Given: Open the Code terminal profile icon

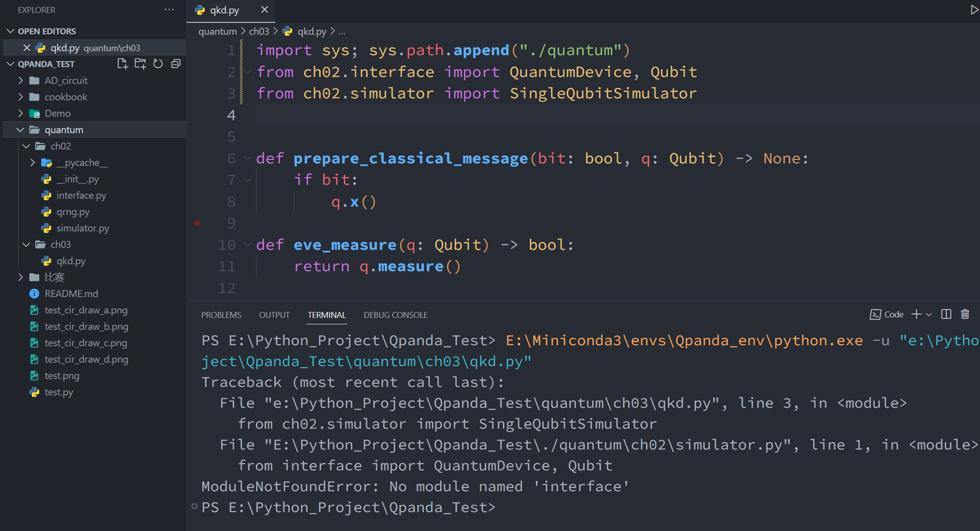Looking at the screenshot, I should click(875, 314).
